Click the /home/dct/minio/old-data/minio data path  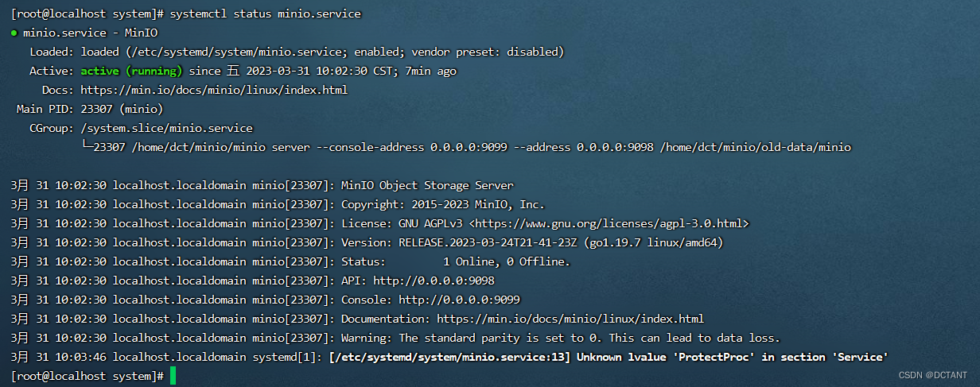pos(755,148)
